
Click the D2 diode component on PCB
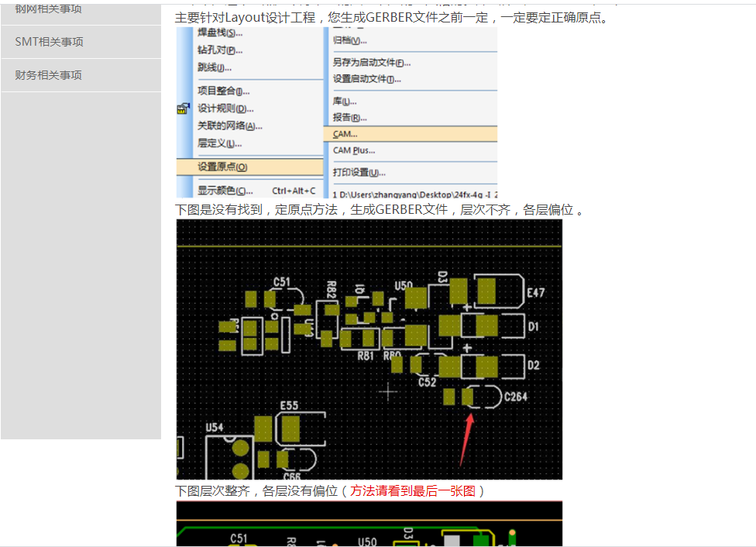(486, 365)
